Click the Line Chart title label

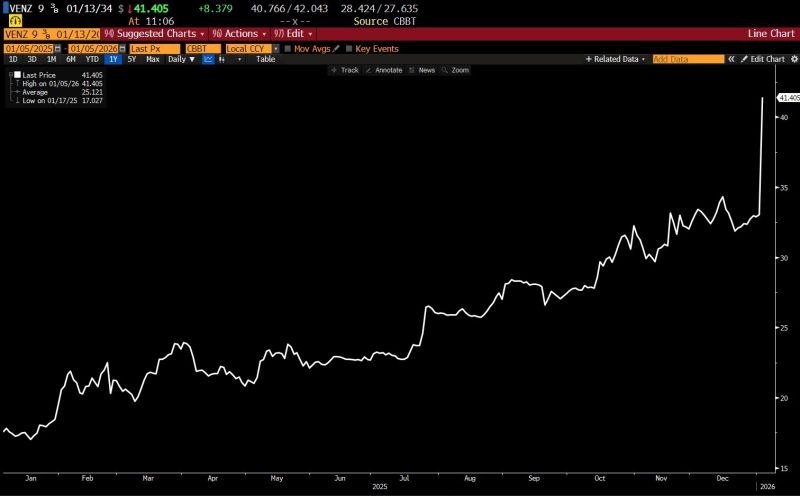(x=771, y=34)
